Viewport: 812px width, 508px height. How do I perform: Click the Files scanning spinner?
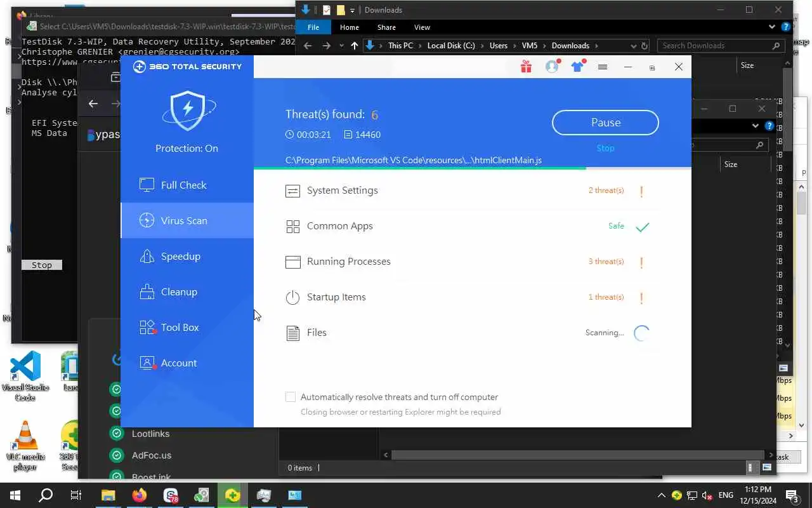pos(642,333)
